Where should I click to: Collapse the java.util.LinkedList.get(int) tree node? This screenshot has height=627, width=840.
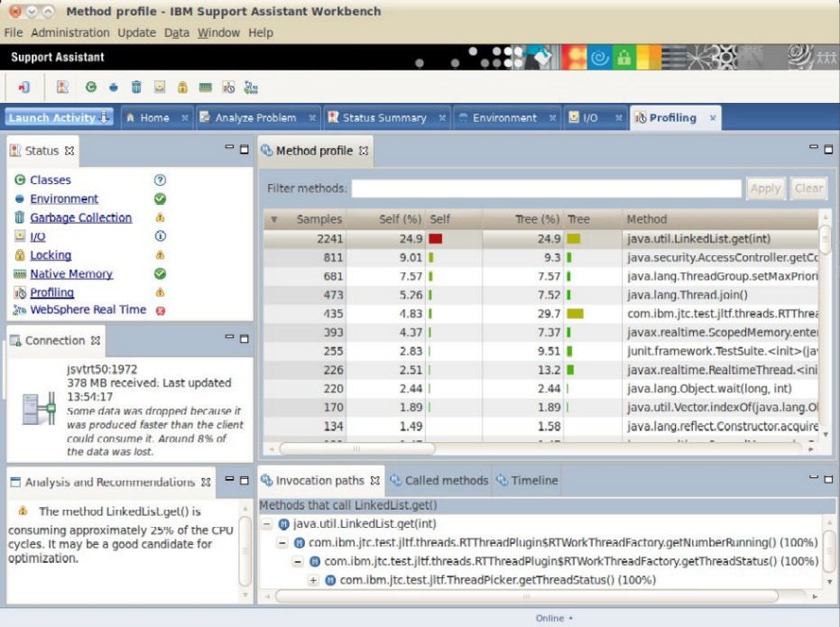(x=267, y=524)
